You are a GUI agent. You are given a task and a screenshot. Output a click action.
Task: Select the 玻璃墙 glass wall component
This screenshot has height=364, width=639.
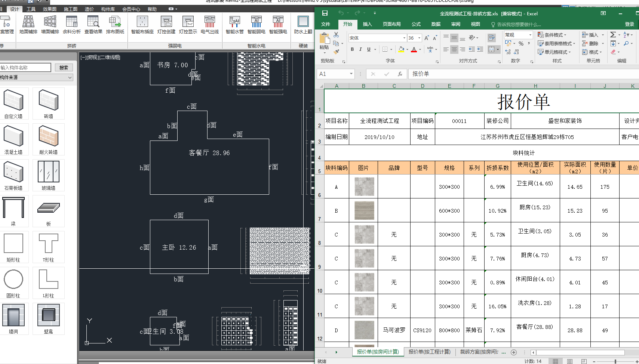click(49, 175)
